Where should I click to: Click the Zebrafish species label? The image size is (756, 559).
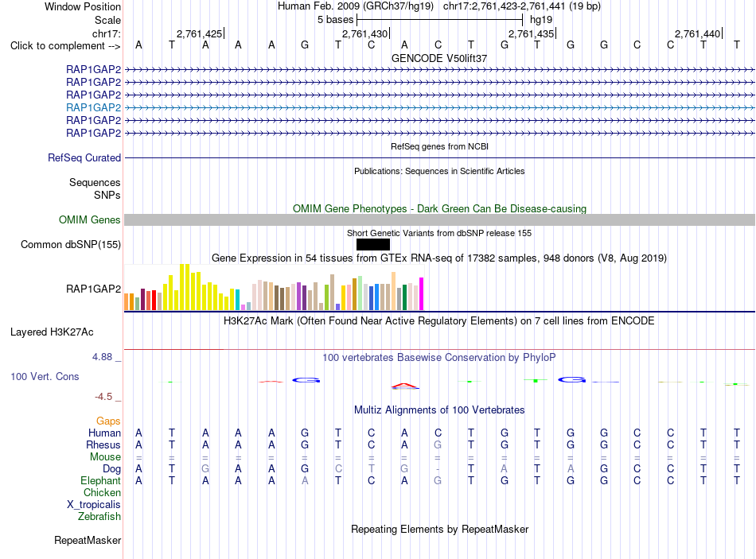pyautogui.click(x=99, y=516)
